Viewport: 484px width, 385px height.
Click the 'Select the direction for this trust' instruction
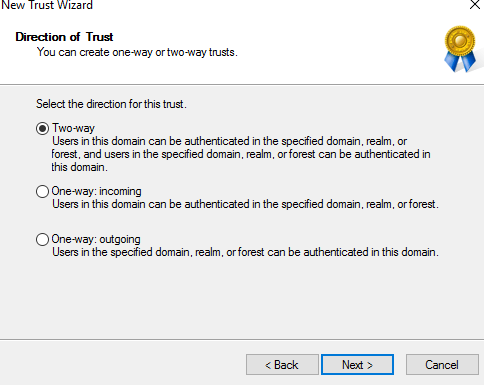click(x=111, y=104)
